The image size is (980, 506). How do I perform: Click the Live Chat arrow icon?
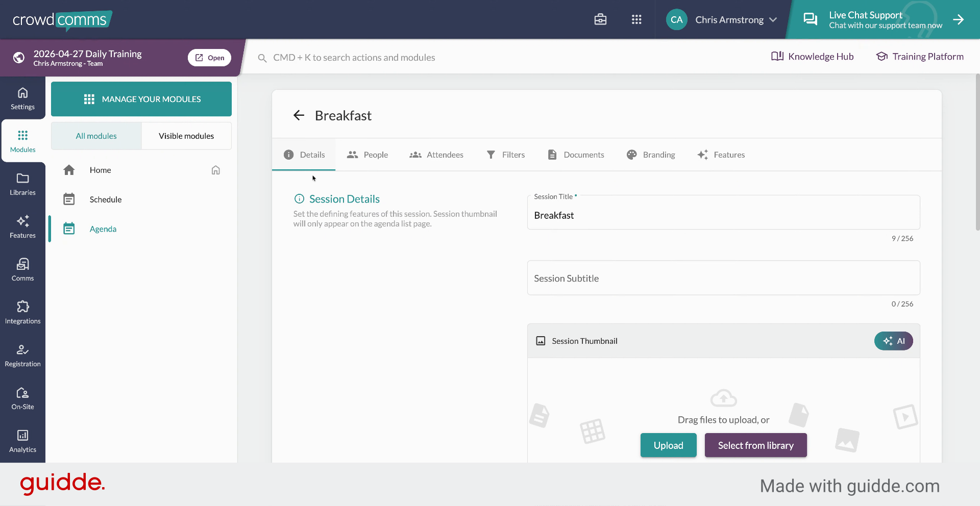pos(958,19)
